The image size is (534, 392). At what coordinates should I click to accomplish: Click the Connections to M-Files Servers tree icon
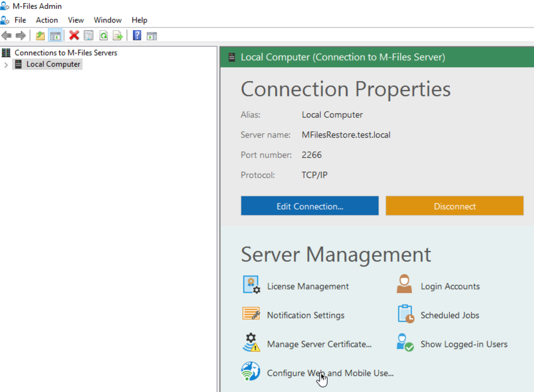6,53
